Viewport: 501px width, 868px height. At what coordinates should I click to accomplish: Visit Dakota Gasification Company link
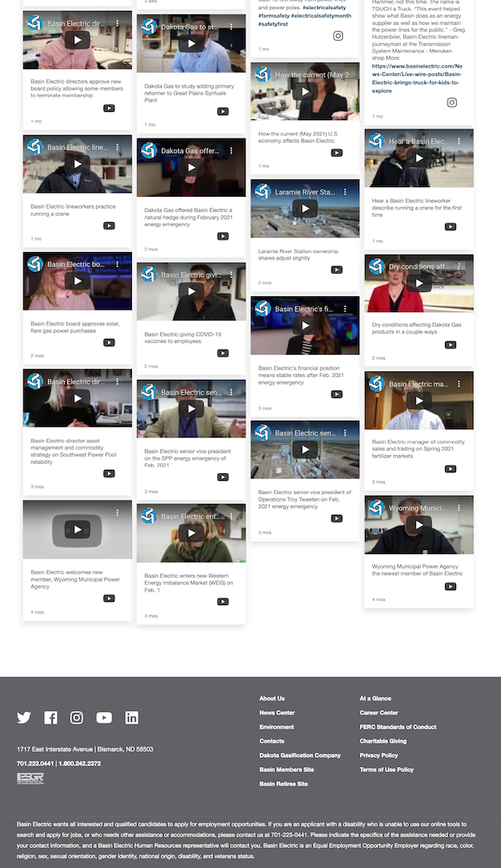click(x=300, y=755)
